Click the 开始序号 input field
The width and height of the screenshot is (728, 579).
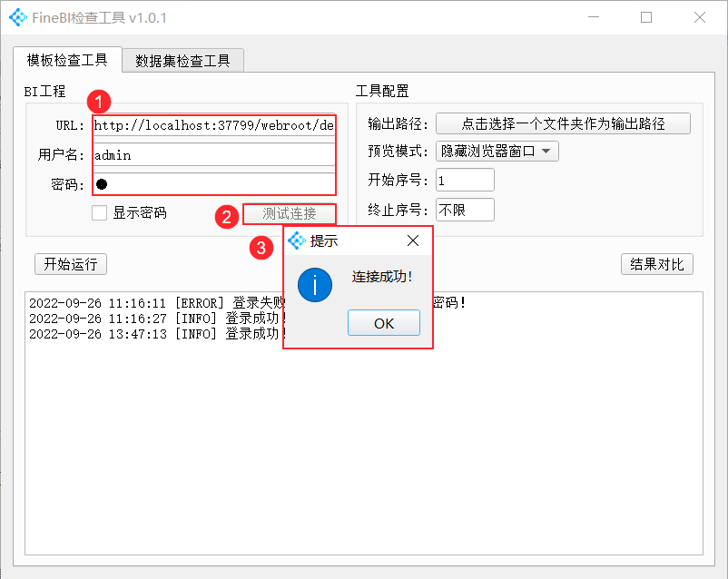click(x=465, y=181)
